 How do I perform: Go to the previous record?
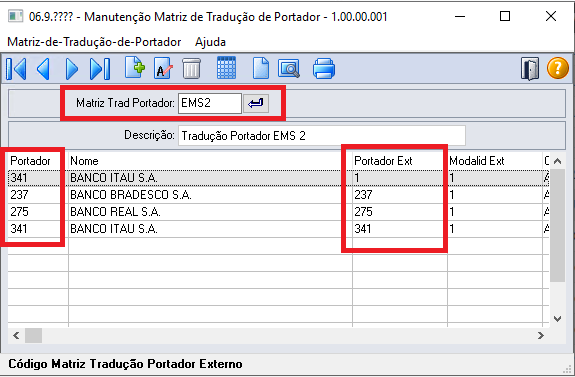(43, 69)
